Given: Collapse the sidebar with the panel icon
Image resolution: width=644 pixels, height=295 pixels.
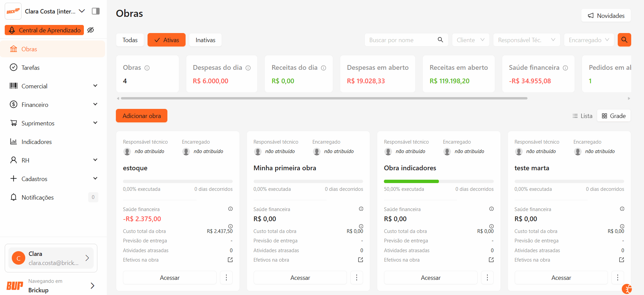Looking at the screenshot, I should [x=96, y=11].
